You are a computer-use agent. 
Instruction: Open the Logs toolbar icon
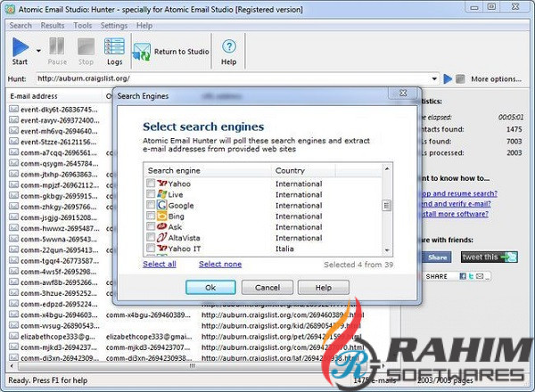[114, 46]
